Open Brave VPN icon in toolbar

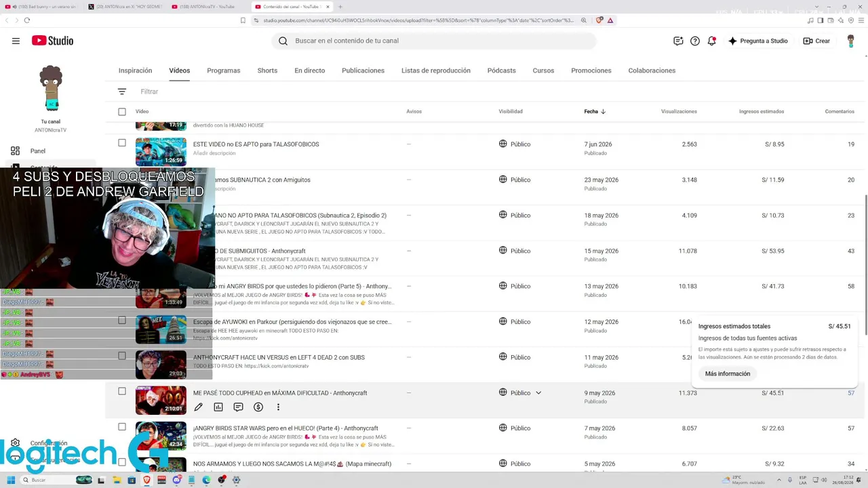(851, 20)
